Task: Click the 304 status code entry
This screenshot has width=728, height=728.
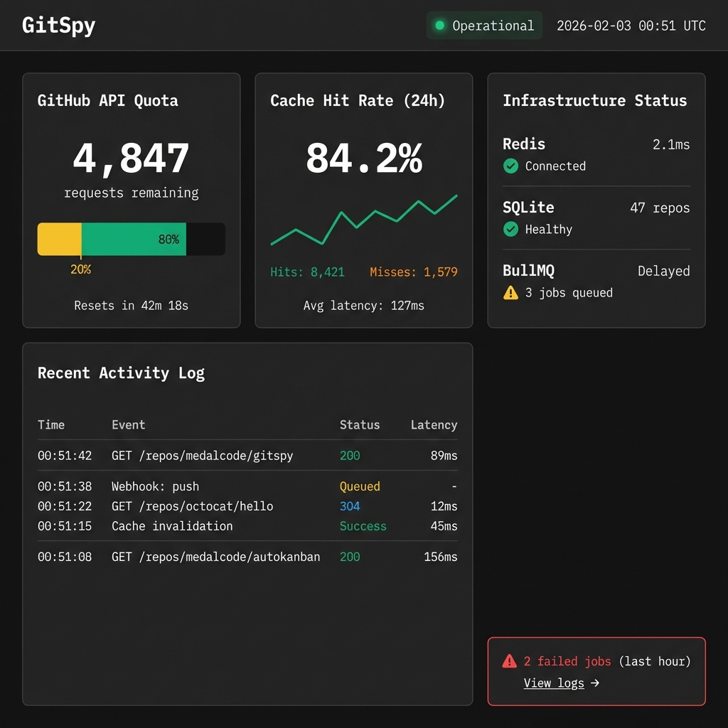Action: [x=348, y=506]
